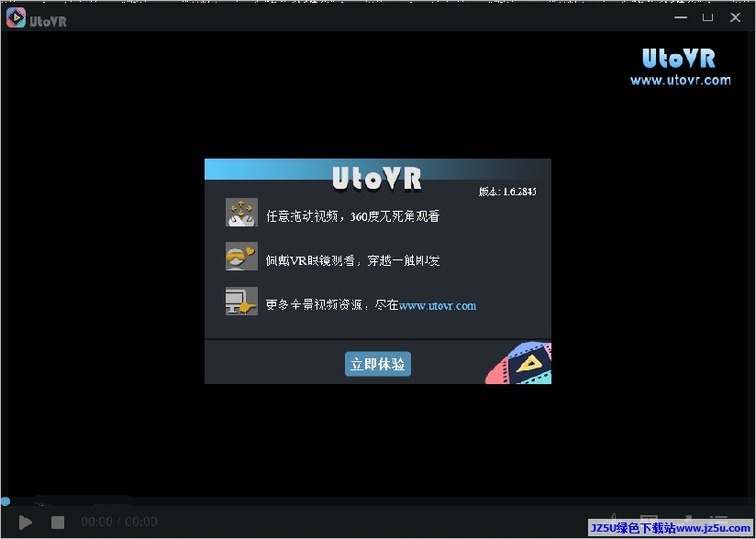This screenshot has width=756, height=539.
Task: Click the text about 360度 viewing
Action: (x=353, y=216)
